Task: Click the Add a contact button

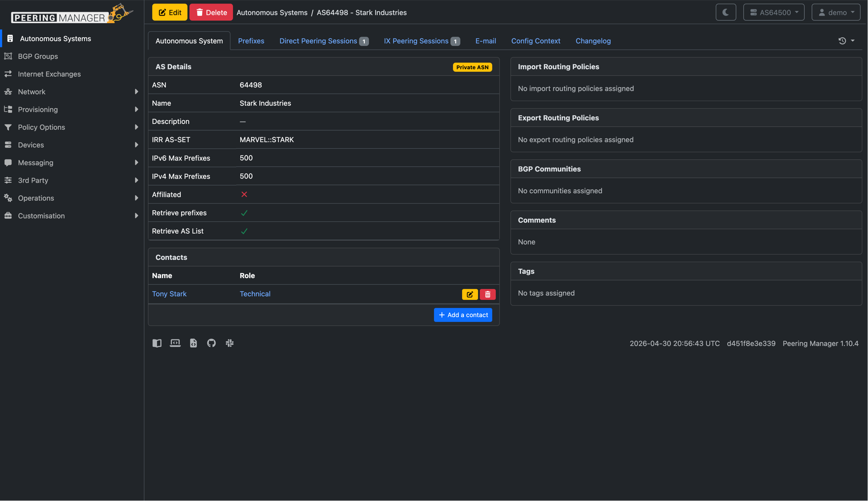Action: tap(463, 315)
